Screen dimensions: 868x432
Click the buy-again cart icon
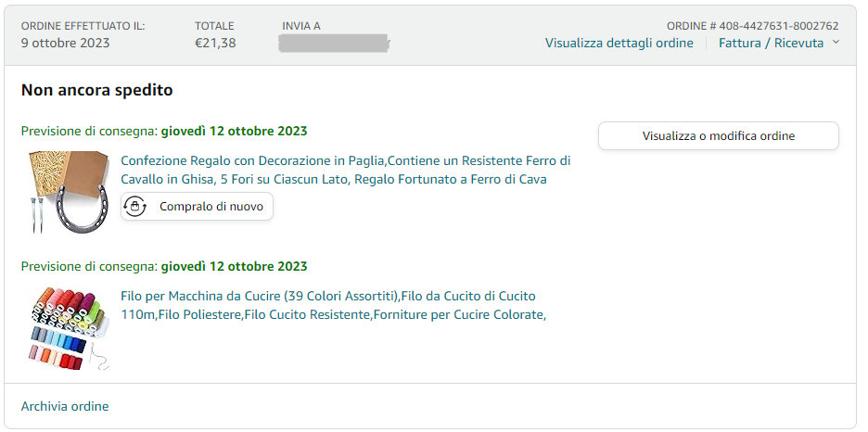point(136,207)
